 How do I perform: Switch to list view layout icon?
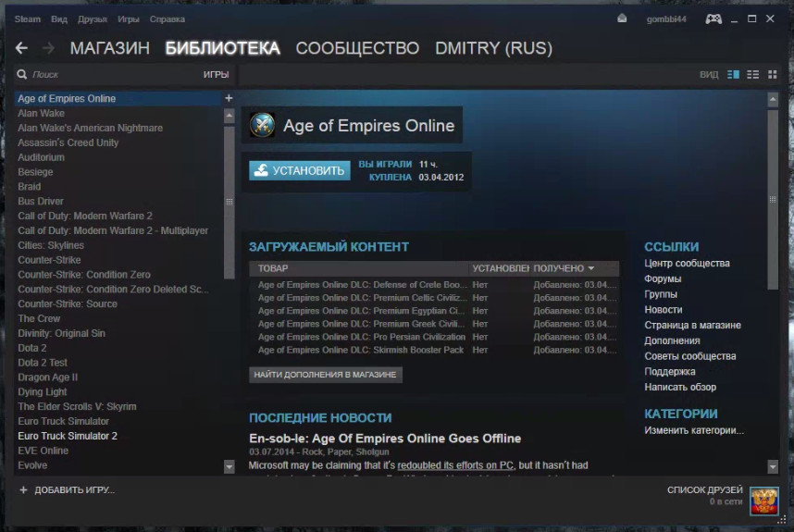(x=753, y=74)
